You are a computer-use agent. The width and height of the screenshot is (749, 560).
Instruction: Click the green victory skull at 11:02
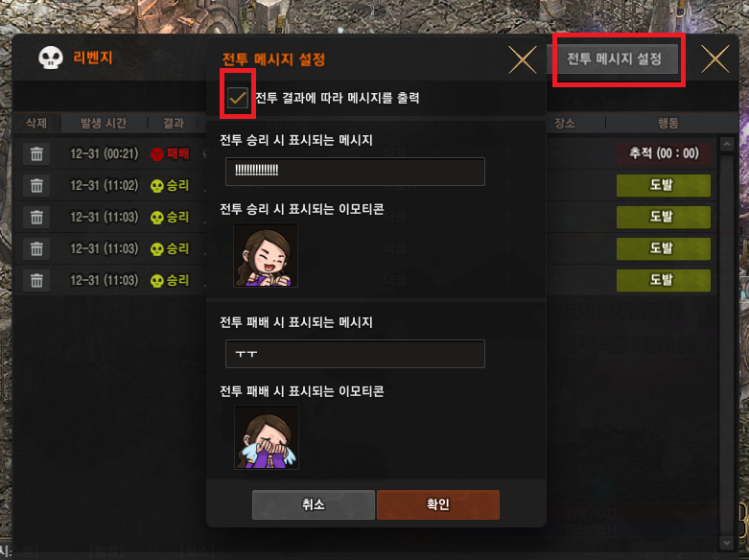[x=156, y=186]
